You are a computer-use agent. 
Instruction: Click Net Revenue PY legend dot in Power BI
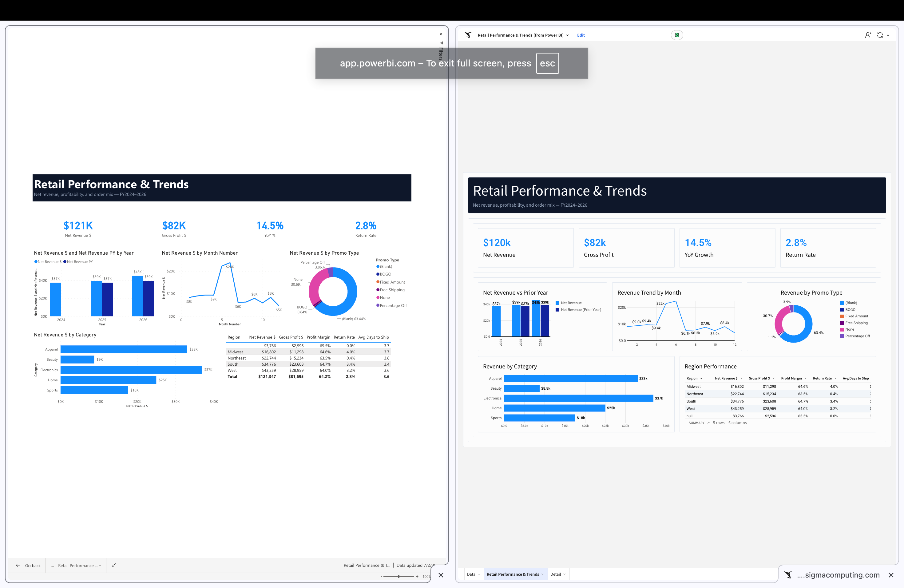[65, 262]
